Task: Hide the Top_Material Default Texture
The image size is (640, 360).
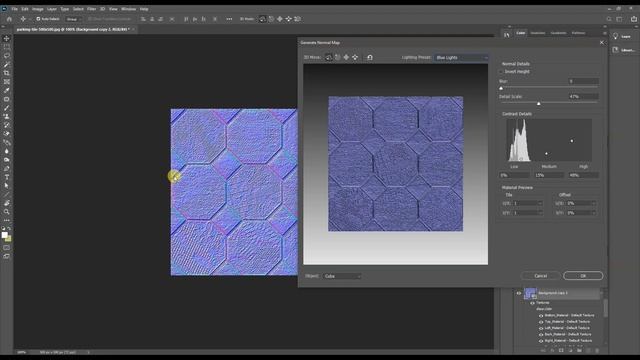Action: [x=541, y=322]
